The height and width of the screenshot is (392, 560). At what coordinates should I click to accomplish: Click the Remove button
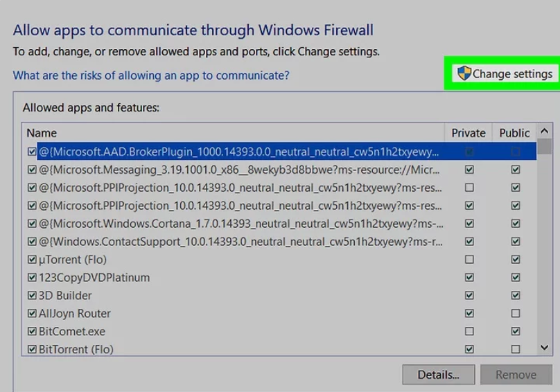516,375
